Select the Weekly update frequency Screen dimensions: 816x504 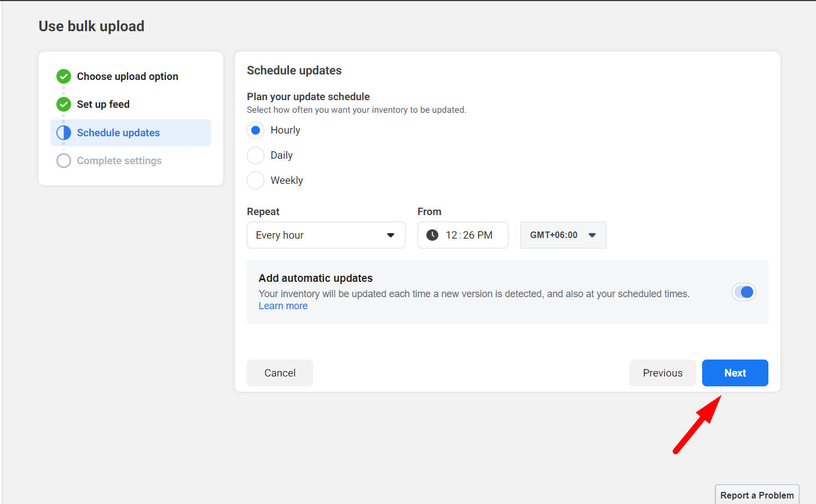256,180
